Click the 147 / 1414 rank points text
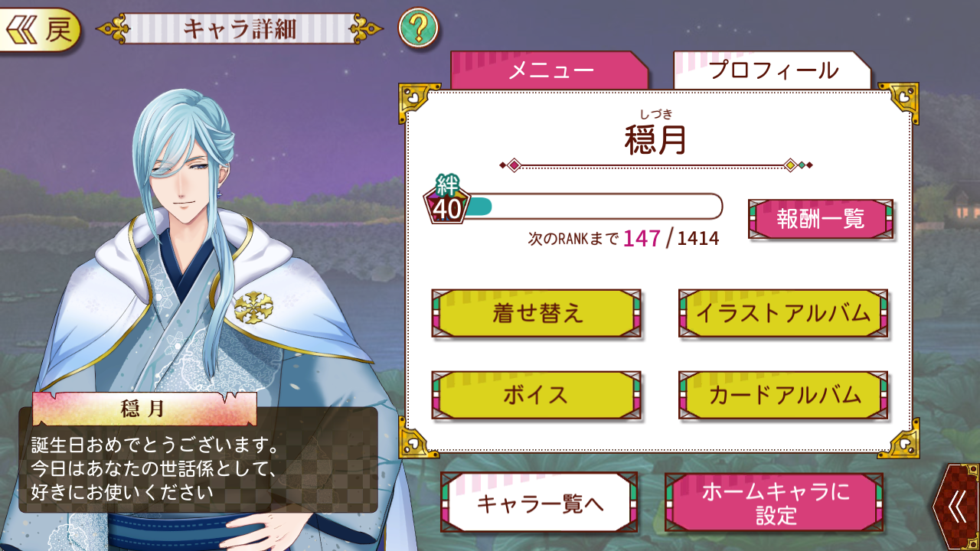Viewport: 980px width, 551px height. tap(671, 238)
